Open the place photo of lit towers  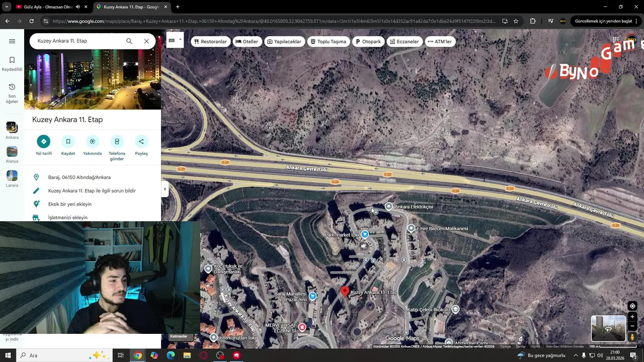pos(93,79)
